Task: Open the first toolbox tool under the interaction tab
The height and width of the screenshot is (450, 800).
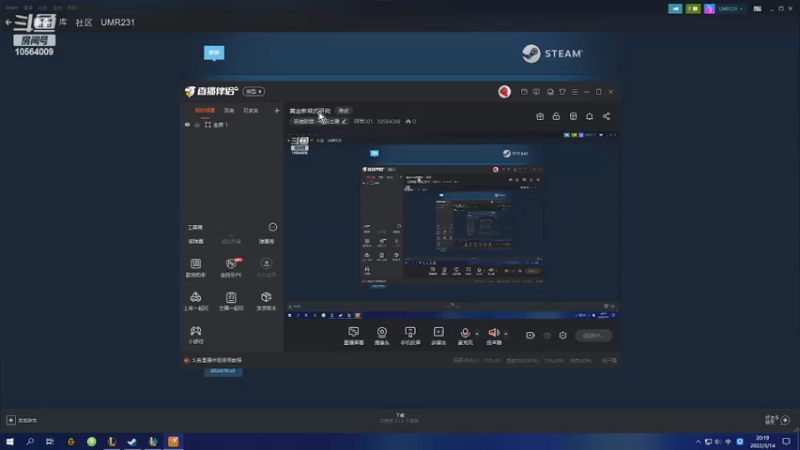Action: click(196, 267)
